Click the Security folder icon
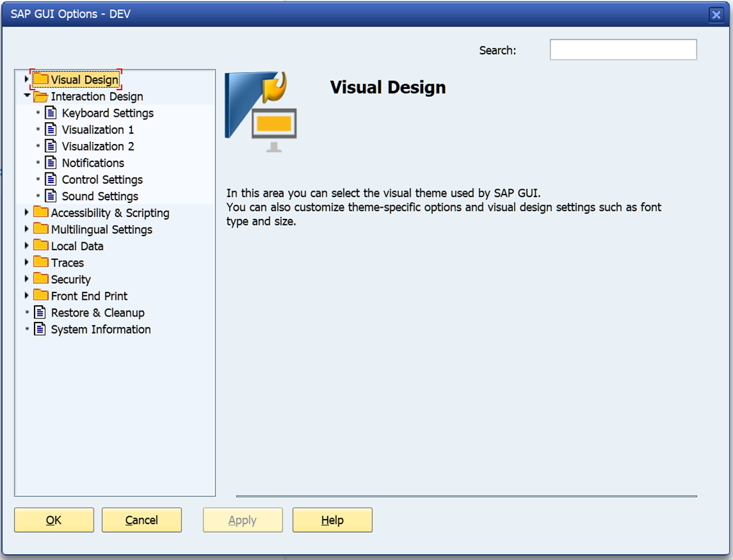Image resolution: width=733 pixels, height=560 pixels. 40,278
